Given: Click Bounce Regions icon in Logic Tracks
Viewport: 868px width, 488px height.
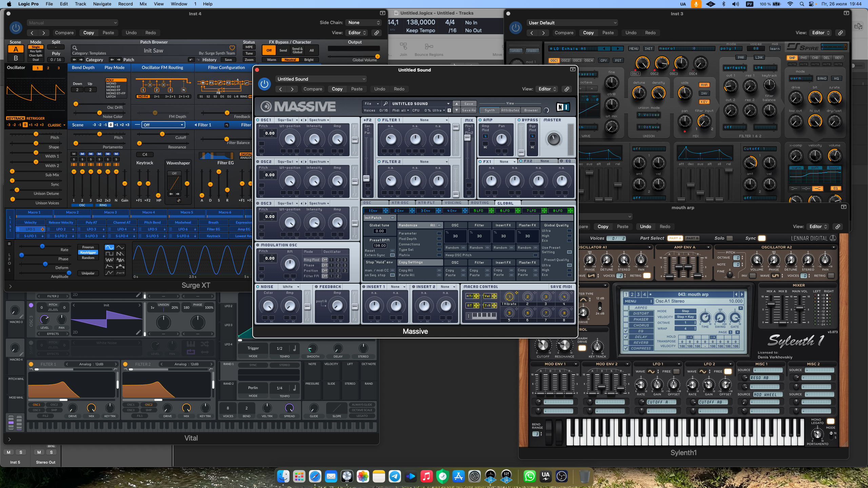Looking at the screenshot, I should (x=429, y=46).
